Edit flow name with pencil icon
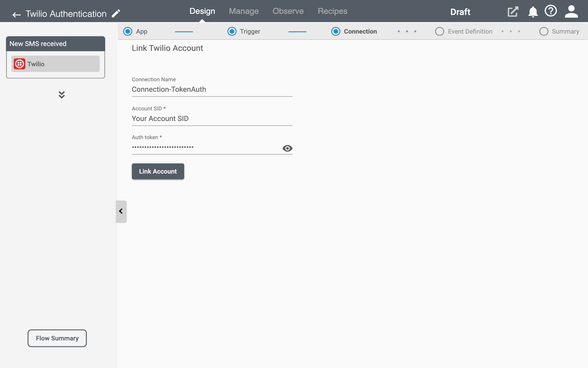This screenshot has height=368, width=588. coord(116,13)
